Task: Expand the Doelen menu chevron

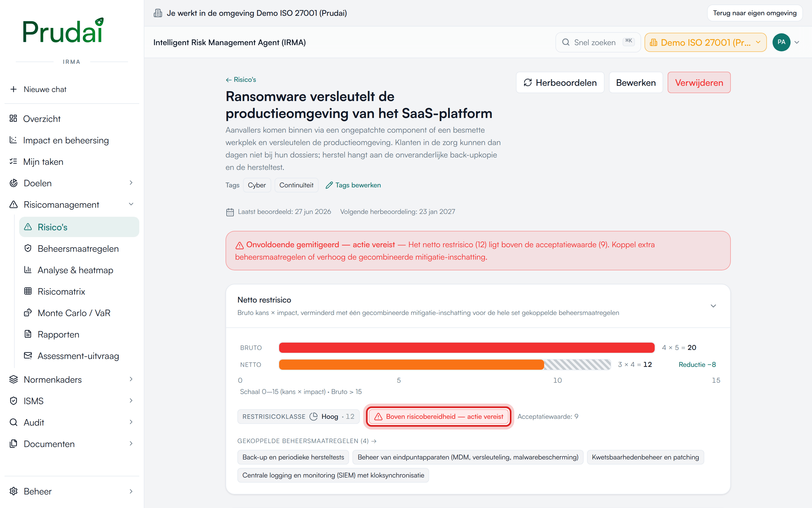Action: click(x=131, y=183)
